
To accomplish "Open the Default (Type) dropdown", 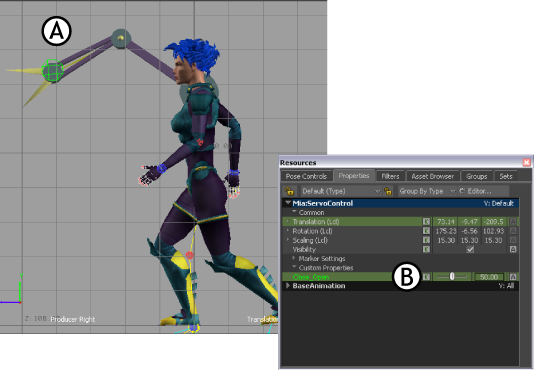I will [341, 191].
